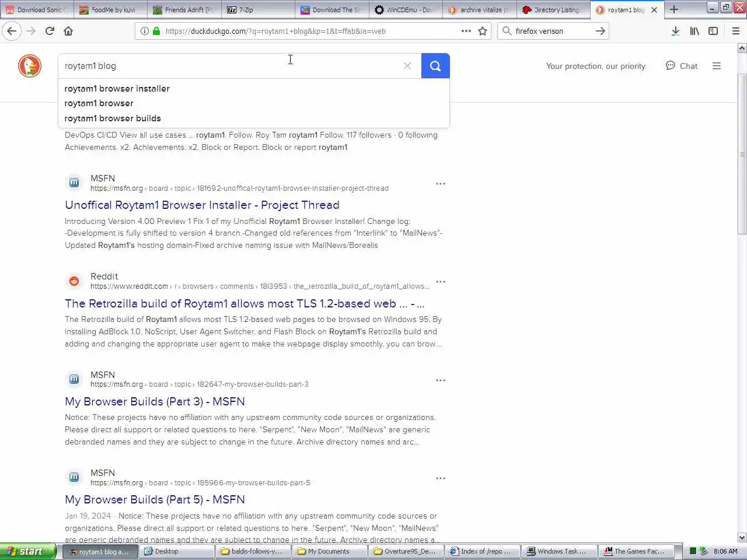The image size is (747, 560).
Task: Switch to the 'Download The Si' tab
Action: (332, 10)
